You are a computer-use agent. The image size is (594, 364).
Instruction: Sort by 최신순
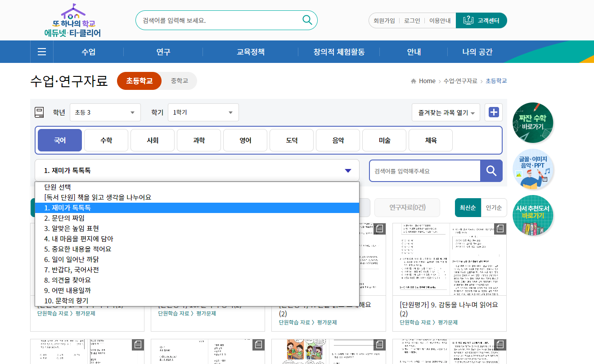tap(468, 208)
